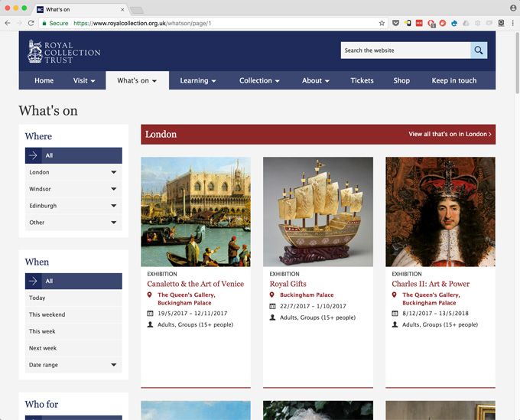520x420 pixels.
Task: Filter events by This week
Action: [73, 331]
